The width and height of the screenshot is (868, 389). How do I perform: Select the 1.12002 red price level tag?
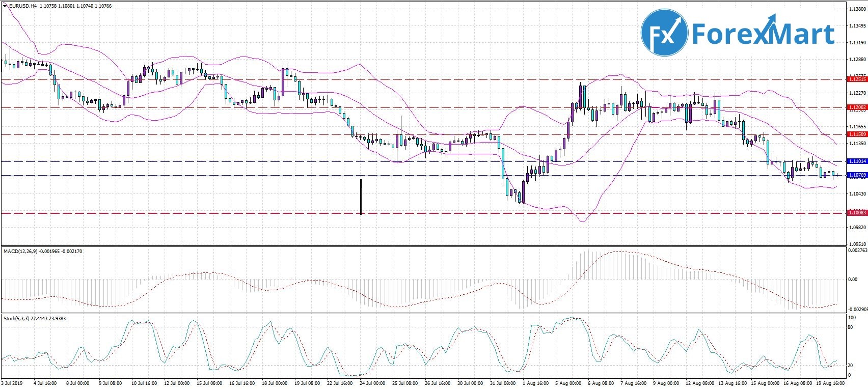pos(856,107)
